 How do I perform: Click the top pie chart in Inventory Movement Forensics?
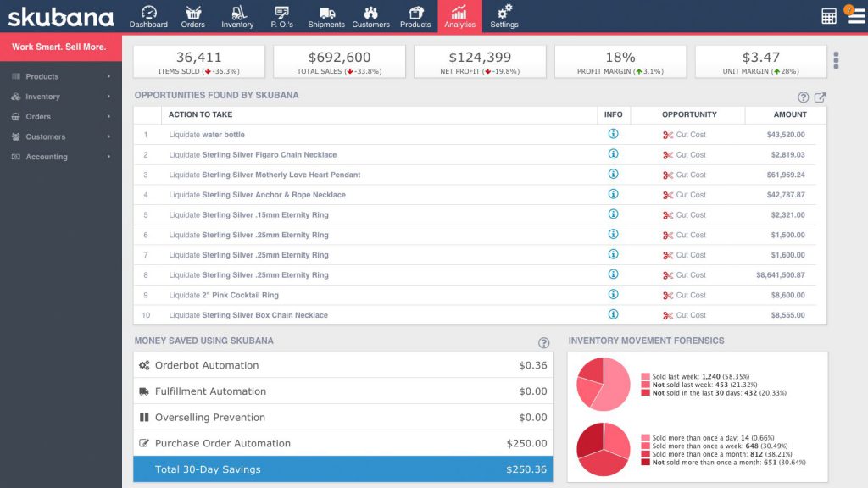coord(604,383)
